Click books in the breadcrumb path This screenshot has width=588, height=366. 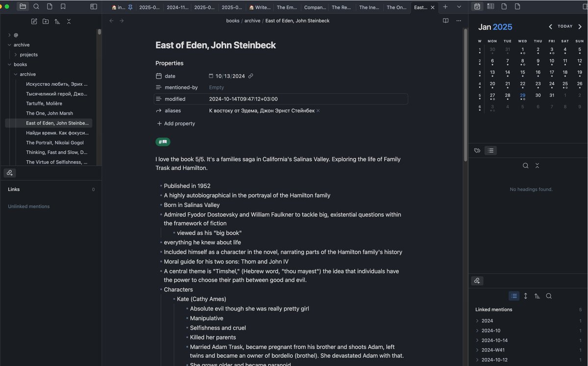coord(233,21)
